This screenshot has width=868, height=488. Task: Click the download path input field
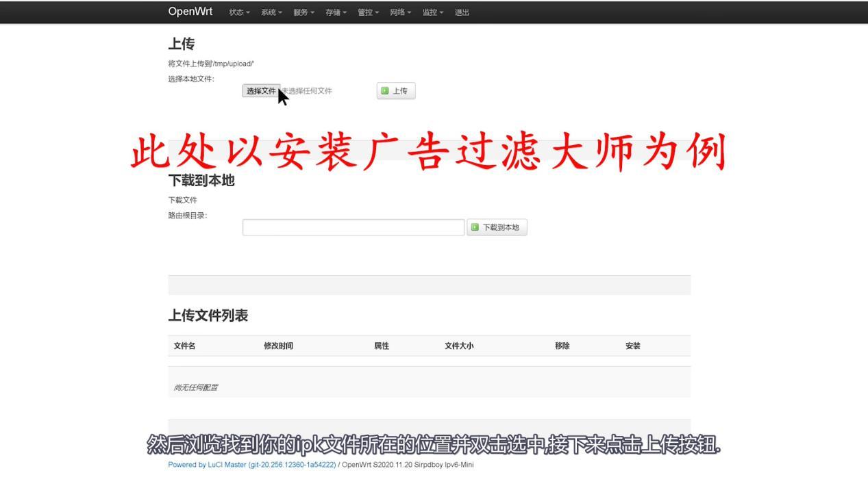click(353, 227)
